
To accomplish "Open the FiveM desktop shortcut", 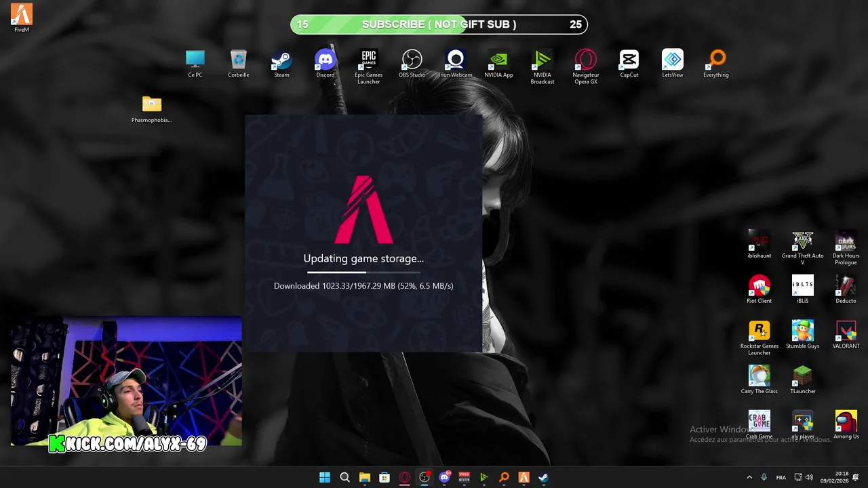I will coord(22,18).
